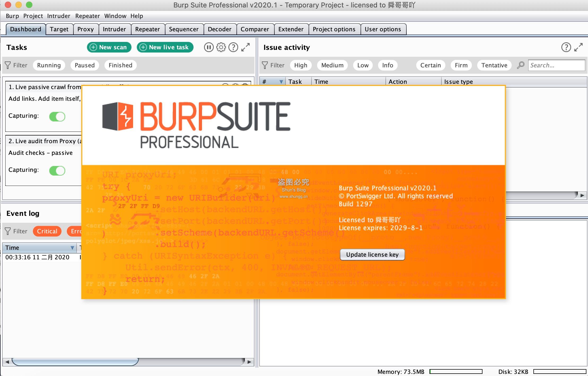The height and width of the screenshot is (376, 588).
Task: Click the Disk usage progress bar
Action: (x=560, y=371)
